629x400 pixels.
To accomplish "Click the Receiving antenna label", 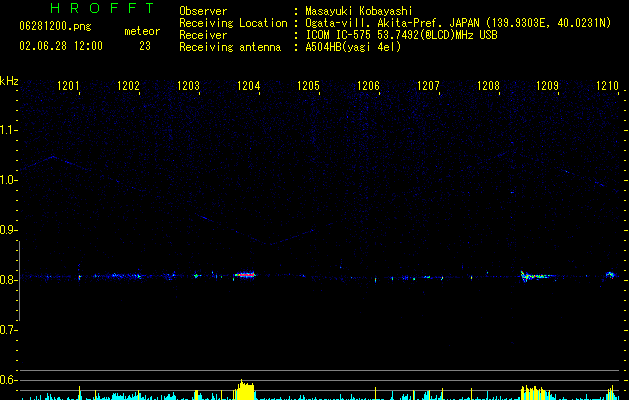I will (x=230, y=47).
